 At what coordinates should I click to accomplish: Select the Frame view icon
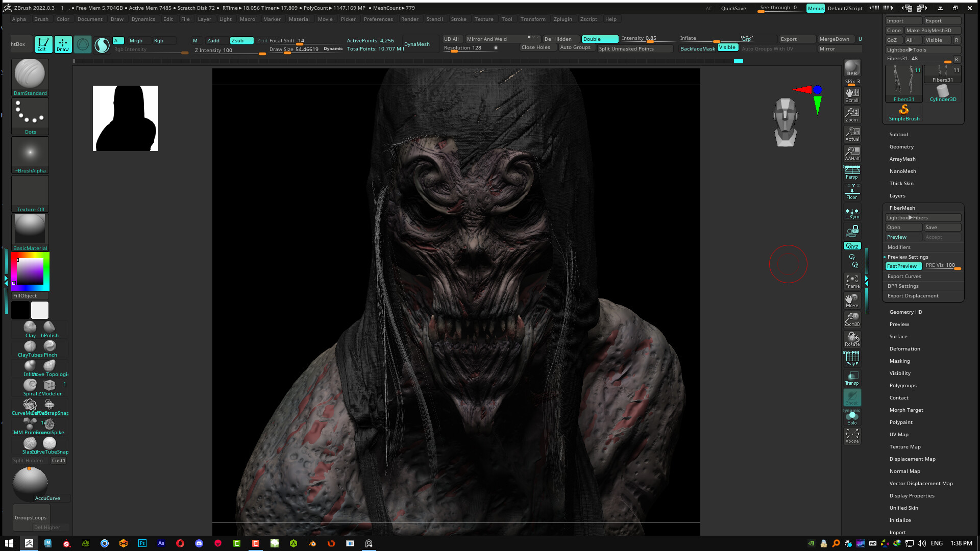pos(852,281)
